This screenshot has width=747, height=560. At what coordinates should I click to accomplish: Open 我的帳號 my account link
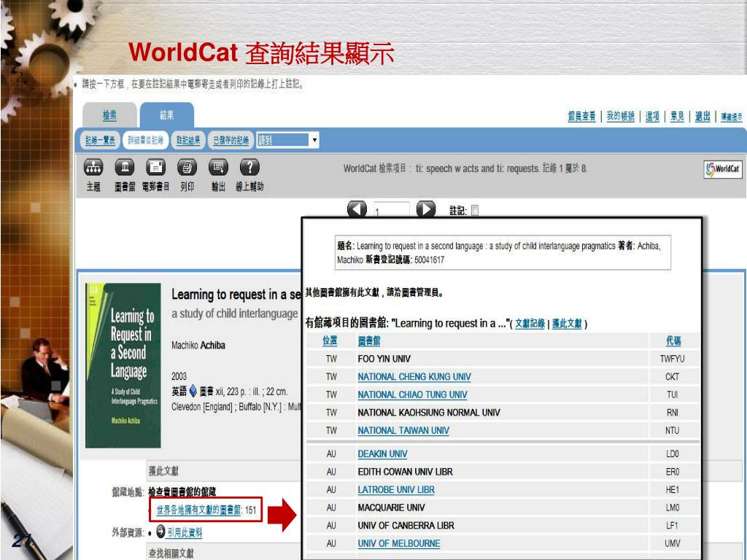pyautogui.click(x=620, y=116)
